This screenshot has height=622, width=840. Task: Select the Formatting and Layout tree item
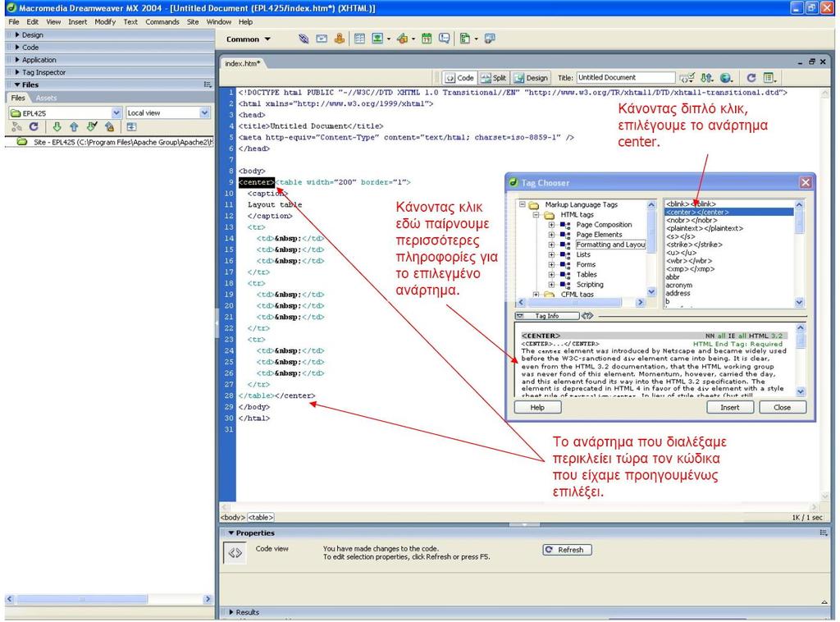(x=610, y=245)
